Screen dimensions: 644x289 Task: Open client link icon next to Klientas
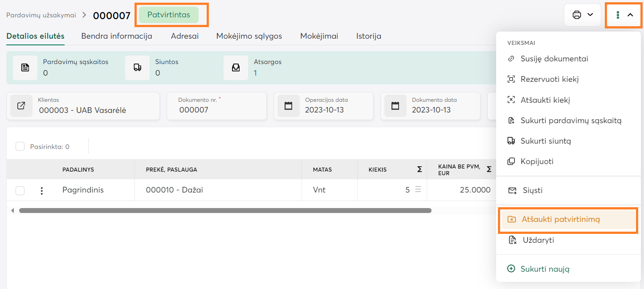point(21,106)
